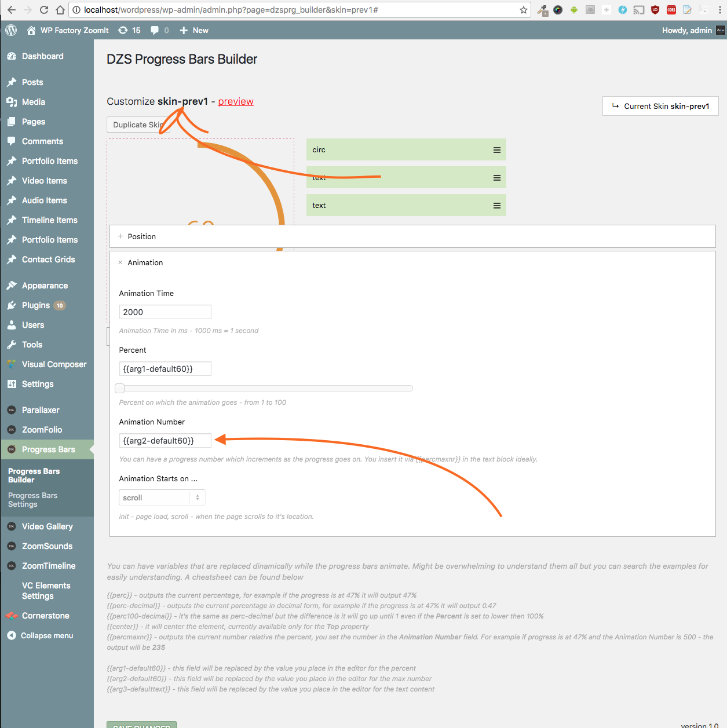
Task: Click the hamburger icon on circ row
Action: 496,150
